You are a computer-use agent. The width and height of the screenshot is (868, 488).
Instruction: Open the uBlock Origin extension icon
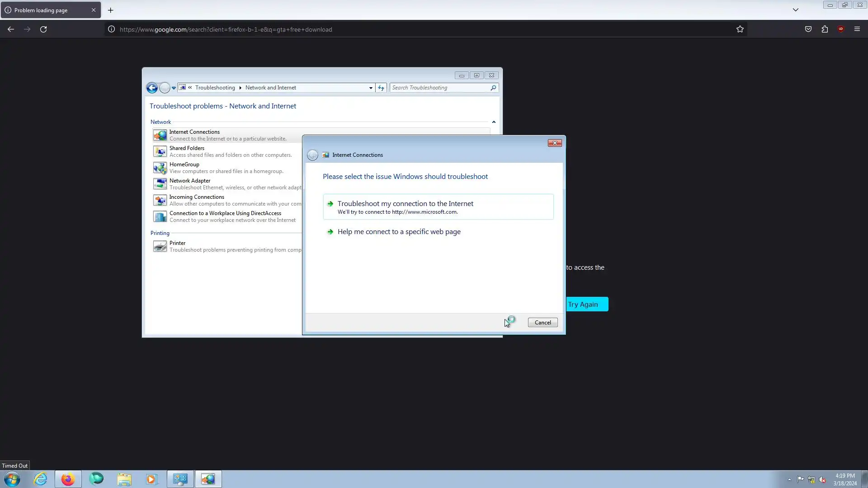click(x=840, y=29)
